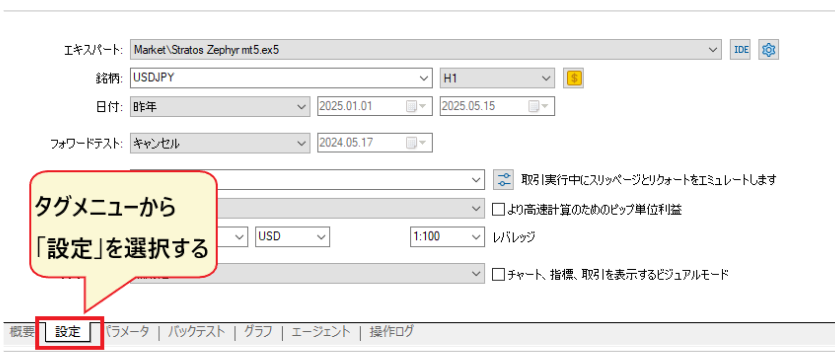
Task: Enable the ビジュアルモード checkbox
Action: coord(498,275)
